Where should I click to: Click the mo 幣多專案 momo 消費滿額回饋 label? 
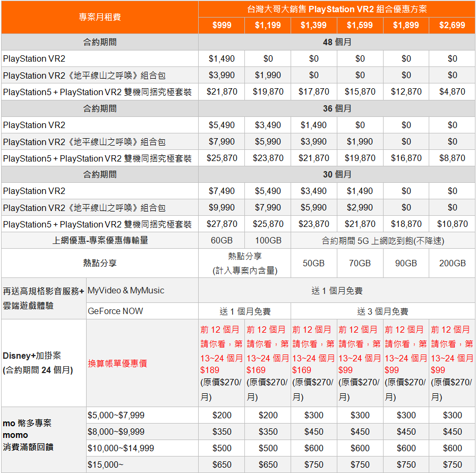click(x=44, y=440)
